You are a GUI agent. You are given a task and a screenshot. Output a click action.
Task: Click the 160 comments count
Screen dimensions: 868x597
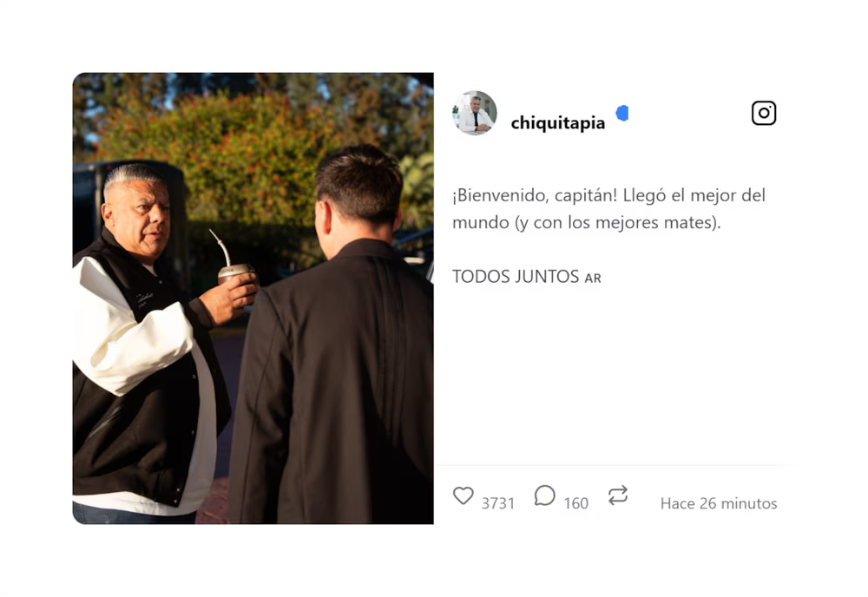[575, 503]
